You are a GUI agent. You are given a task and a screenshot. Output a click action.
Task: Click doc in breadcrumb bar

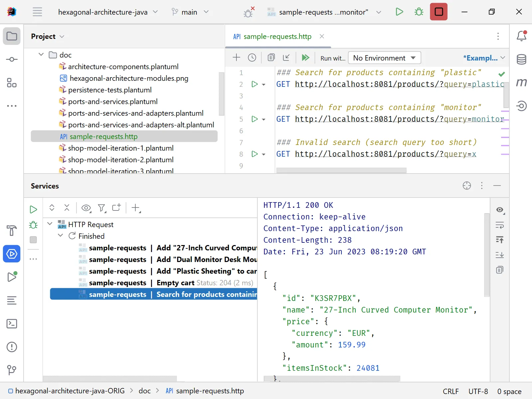145,391
